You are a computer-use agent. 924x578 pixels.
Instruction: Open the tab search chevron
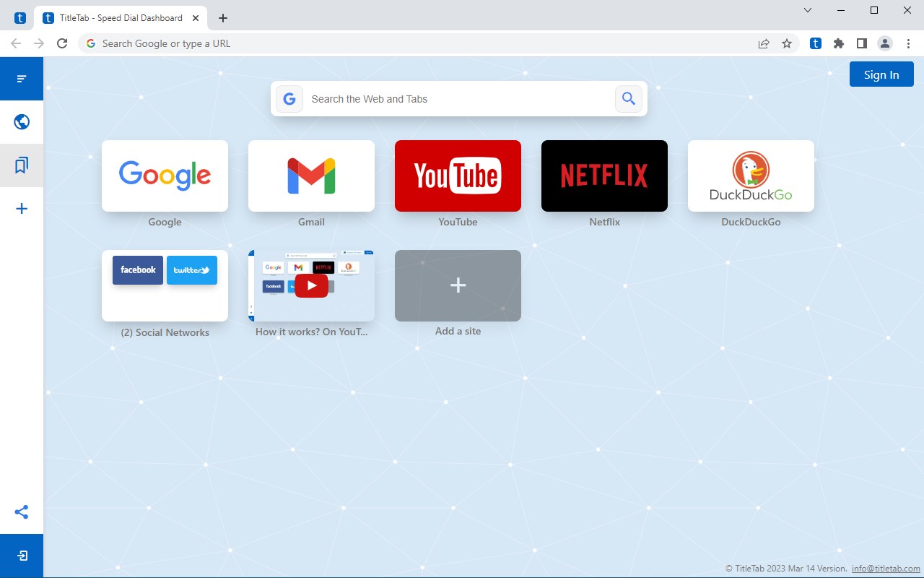point(808,10)
